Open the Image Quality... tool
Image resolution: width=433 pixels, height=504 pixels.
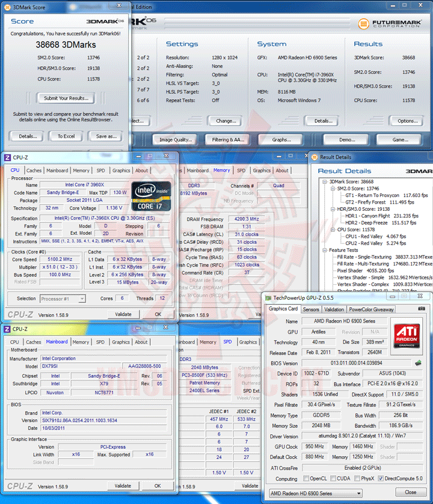coord(176,139)
